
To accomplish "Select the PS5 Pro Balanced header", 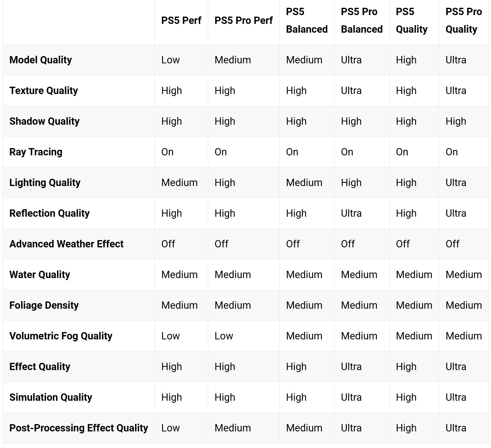I will click(361, 20).
